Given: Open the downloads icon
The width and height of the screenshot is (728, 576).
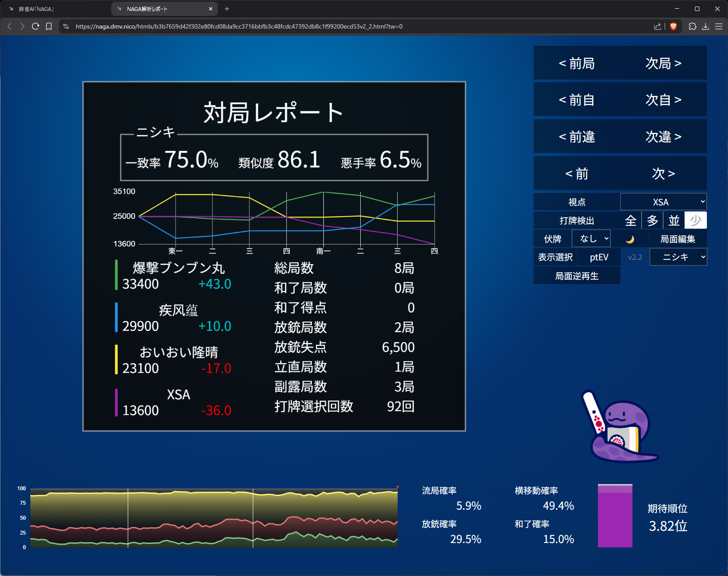Looking at the screenshot, I should [x=706, y=26].
